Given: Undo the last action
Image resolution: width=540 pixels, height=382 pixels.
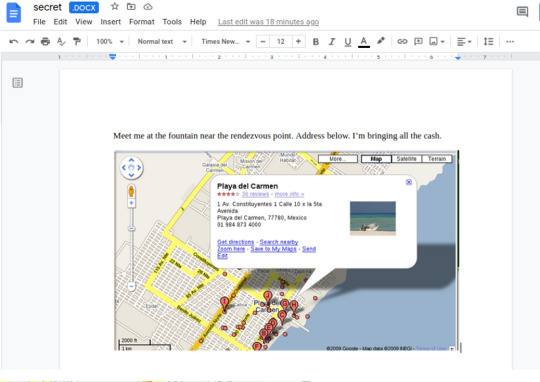Looking at the screenshot, I should (14, 42).
